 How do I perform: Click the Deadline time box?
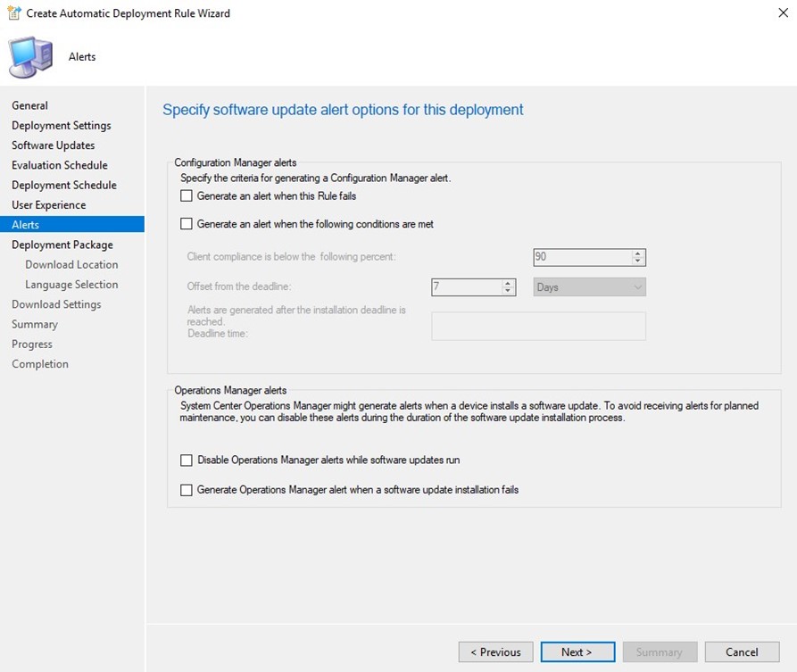pos(539,326)
